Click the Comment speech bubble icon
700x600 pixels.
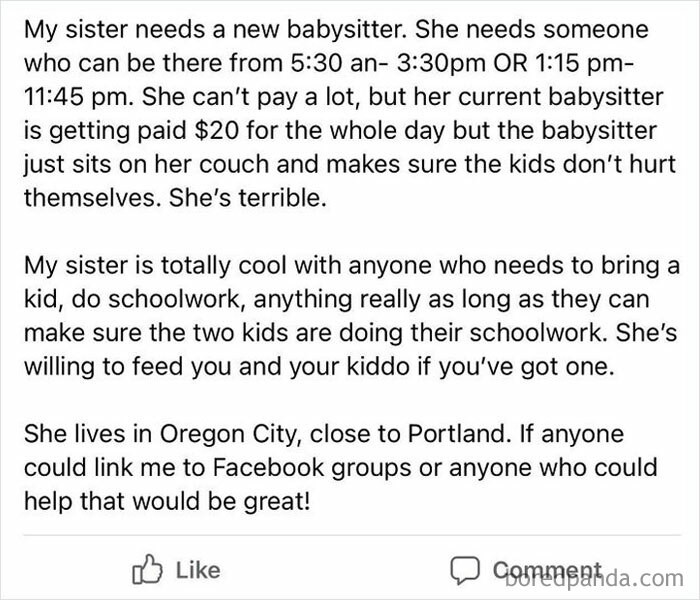(465, 571)
